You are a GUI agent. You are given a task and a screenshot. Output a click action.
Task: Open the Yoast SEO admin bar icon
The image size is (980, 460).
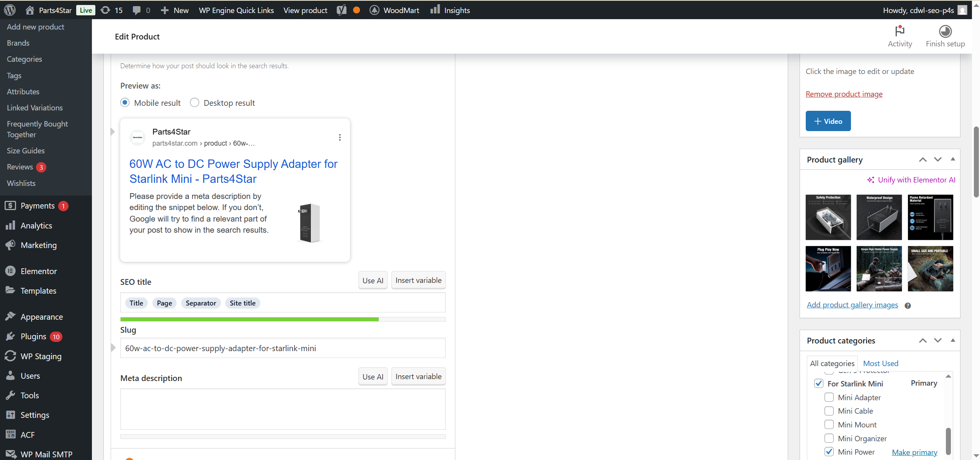tap(341, 10)
